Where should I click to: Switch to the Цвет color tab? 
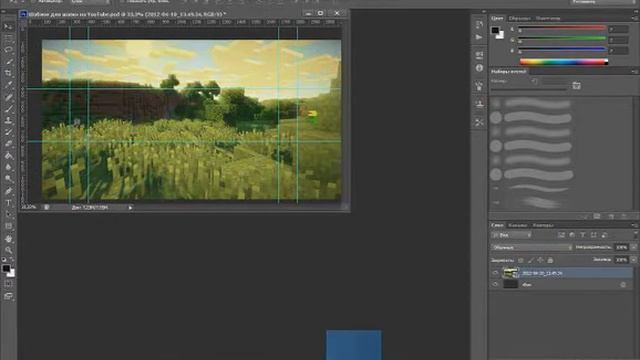pyautogui.click(x=497, y=18)
